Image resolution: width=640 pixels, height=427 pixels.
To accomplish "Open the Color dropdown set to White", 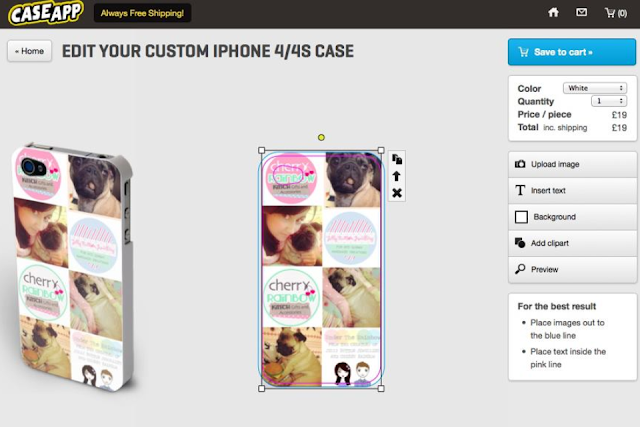I will pyautogui.click(x=595, y=88).
